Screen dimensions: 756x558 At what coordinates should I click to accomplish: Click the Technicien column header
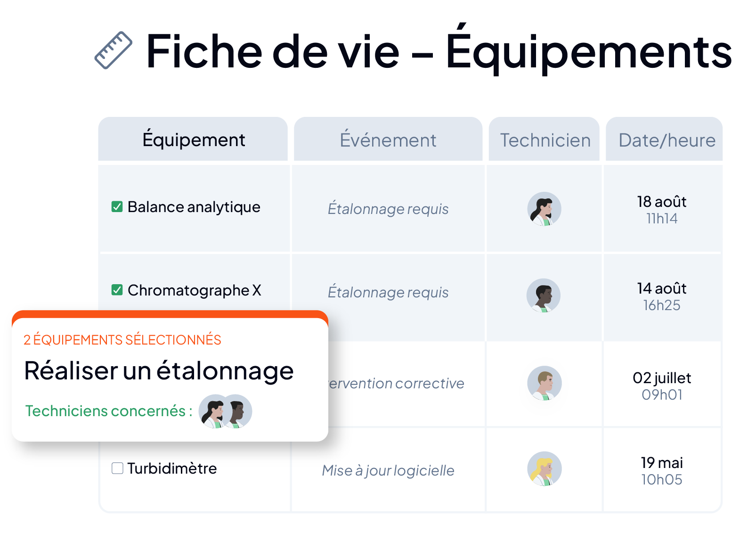(545, 139)
